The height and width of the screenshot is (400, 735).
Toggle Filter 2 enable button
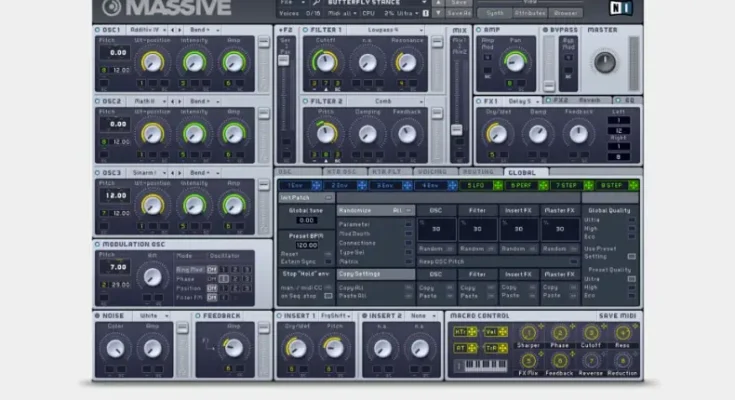[x=305, y=101]
